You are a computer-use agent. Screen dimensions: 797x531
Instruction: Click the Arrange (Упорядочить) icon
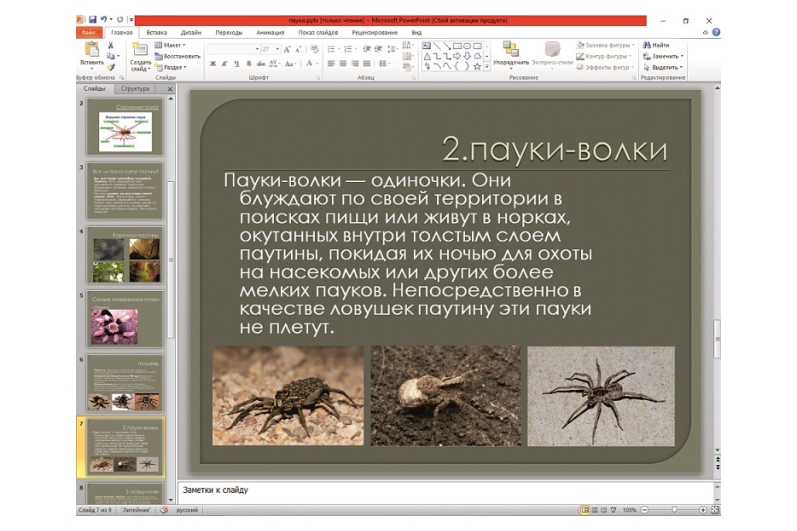[x=510, y=50]
